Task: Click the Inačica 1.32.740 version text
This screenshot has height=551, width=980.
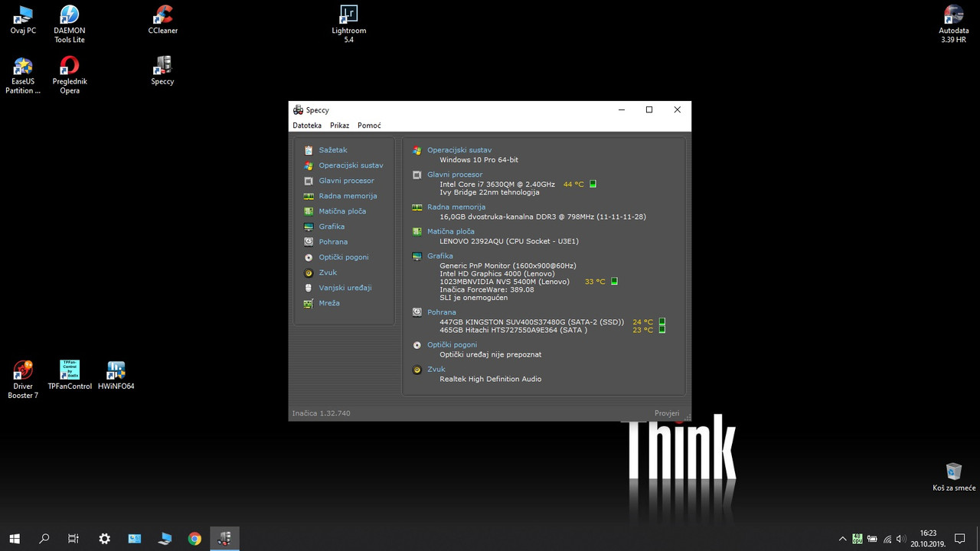Action: pos(322,413)
